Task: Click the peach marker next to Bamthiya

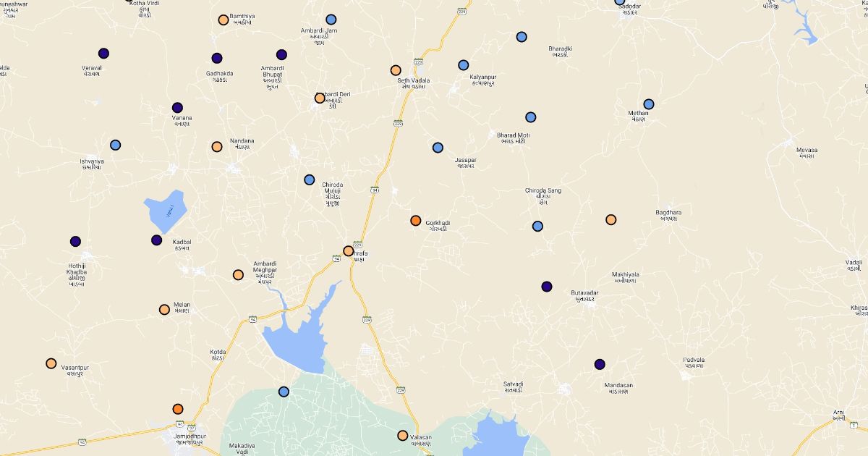Action: pyautogui.click(x=224, y=20)
